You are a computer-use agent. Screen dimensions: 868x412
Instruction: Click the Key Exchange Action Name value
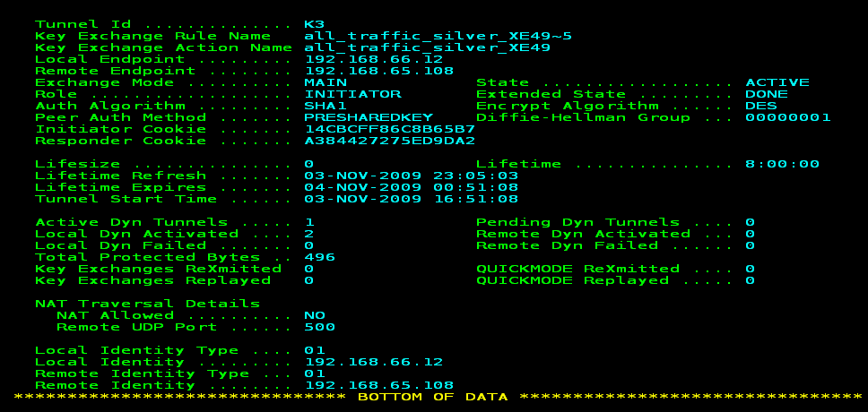(x=428, y=48)
